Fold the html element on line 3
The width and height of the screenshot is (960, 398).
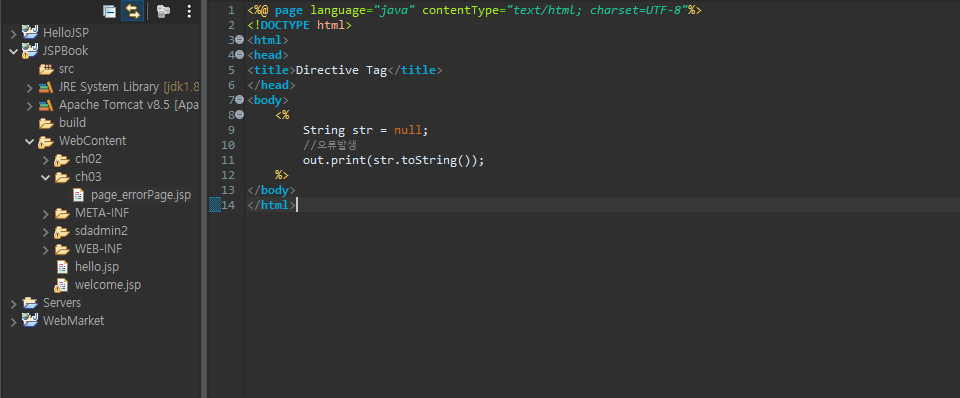(x=240, y=40)
